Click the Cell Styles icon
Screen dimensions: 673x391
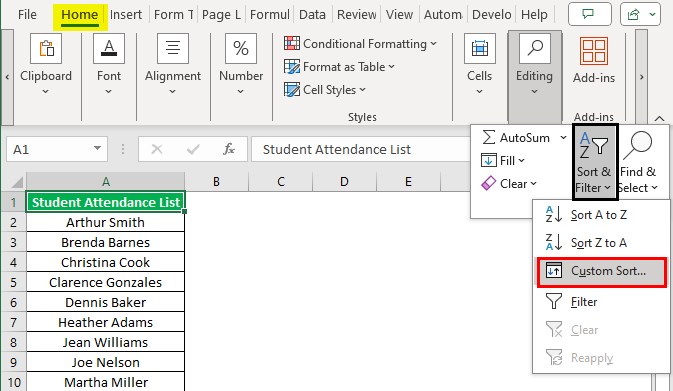[x=292, y=90]
